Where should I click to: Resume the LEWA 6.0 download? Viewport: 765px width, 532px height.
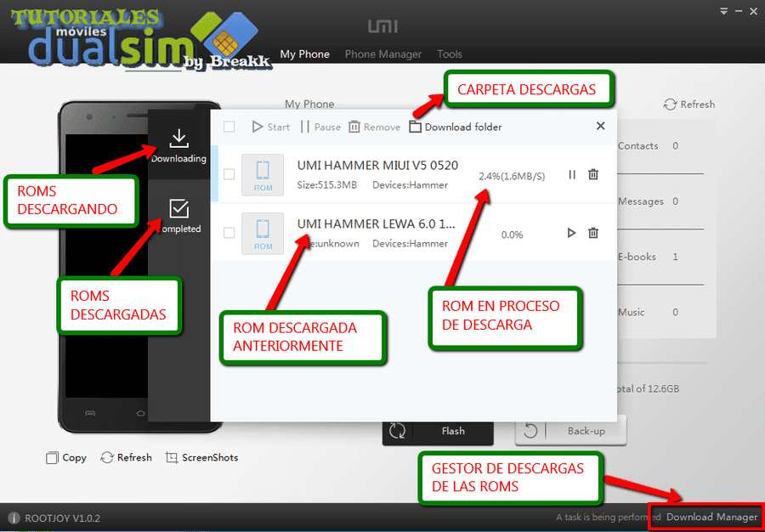pos(572,233)
